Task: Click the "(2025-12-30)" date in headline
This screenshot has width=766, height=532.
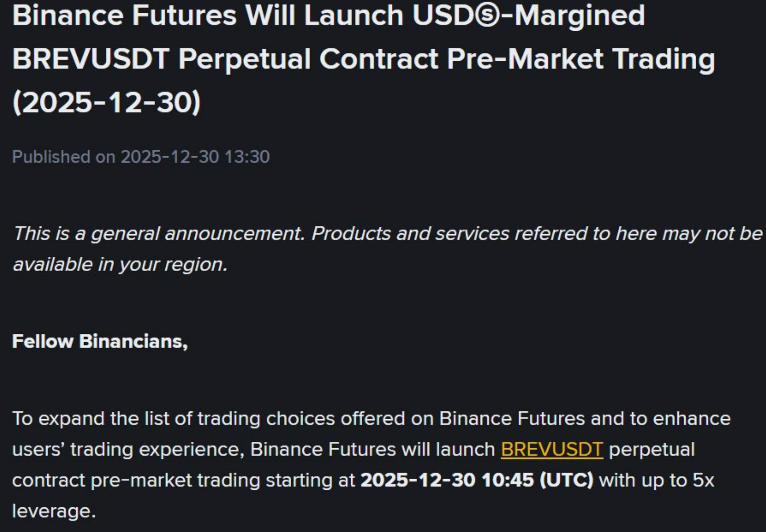Action: 107,102
